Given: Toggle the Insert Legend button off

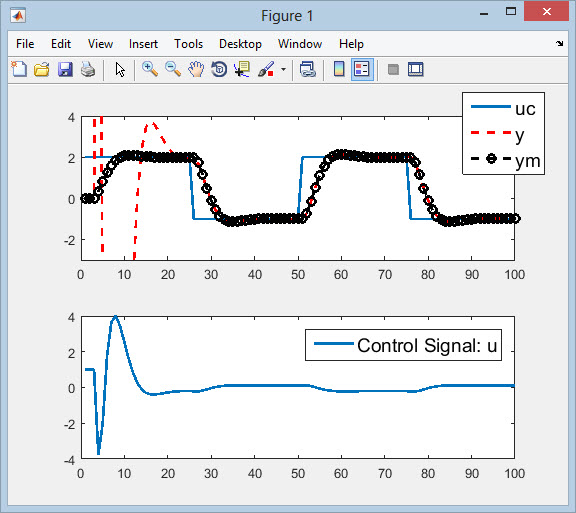Looking at the screenshot, I should tap(362, 69).
